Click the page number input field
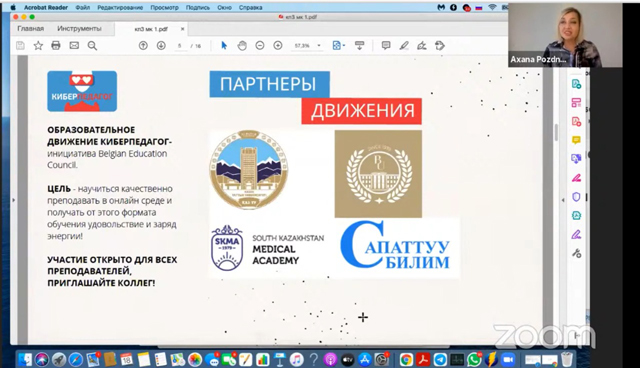This screenshot has width=640, height=368. pyautogui.click(x=180, y=46)
